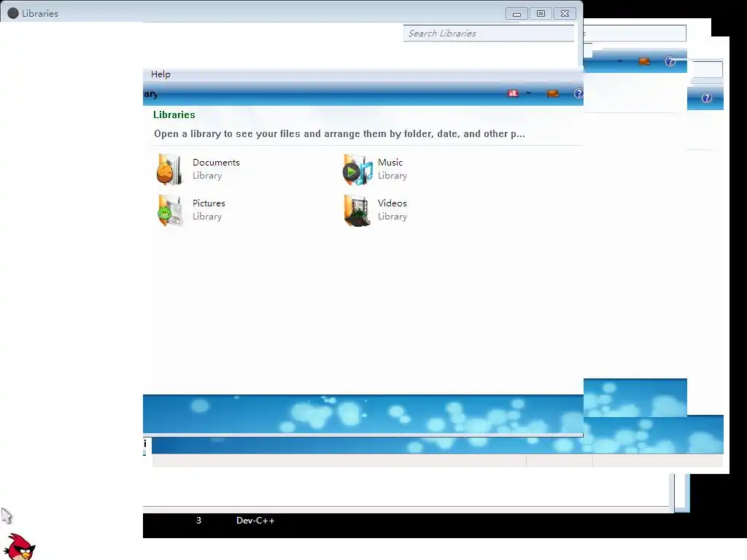Open the Angry Birds red bird desktop icon
Viewport: 747px width, 560px height.
[19, 546]
